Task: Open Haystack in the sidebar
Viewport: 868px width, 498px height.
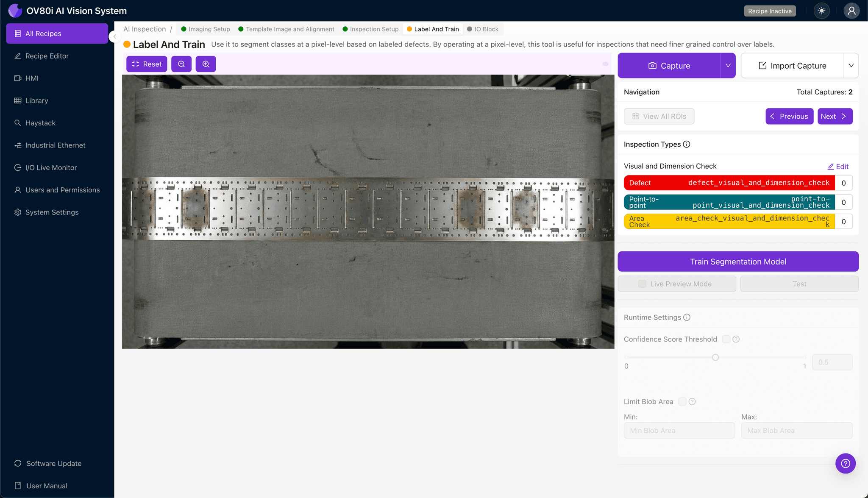Action: [x=40, y=123]
